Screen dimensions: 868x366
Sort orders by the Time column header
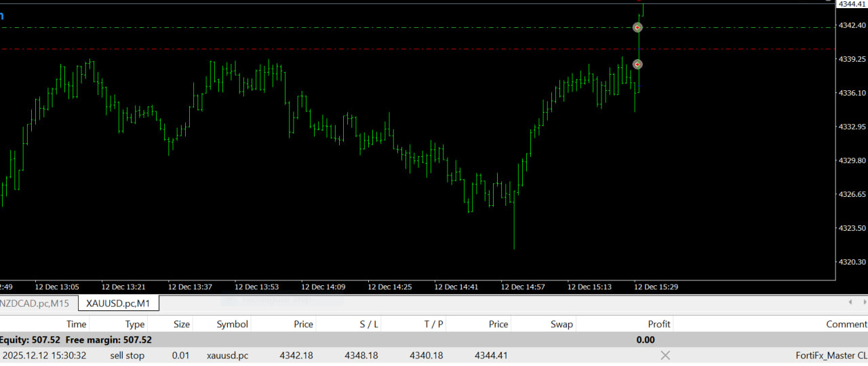pos(76,324)
